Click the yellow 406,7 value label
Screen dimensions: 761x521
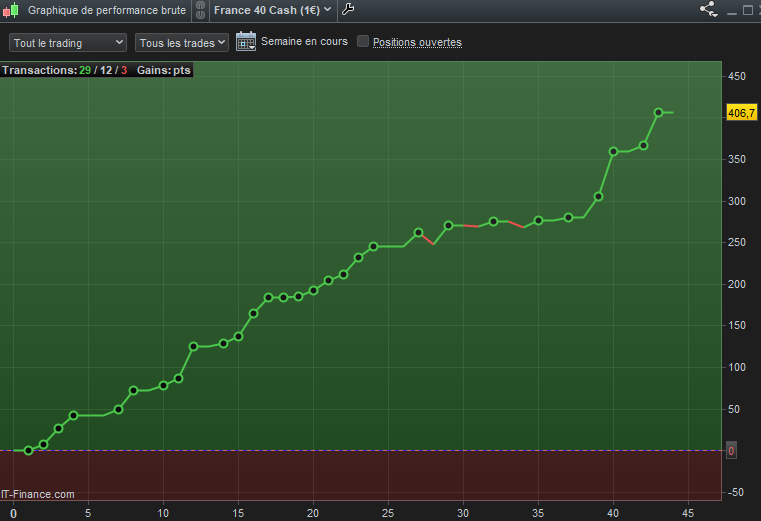point(741,113)
